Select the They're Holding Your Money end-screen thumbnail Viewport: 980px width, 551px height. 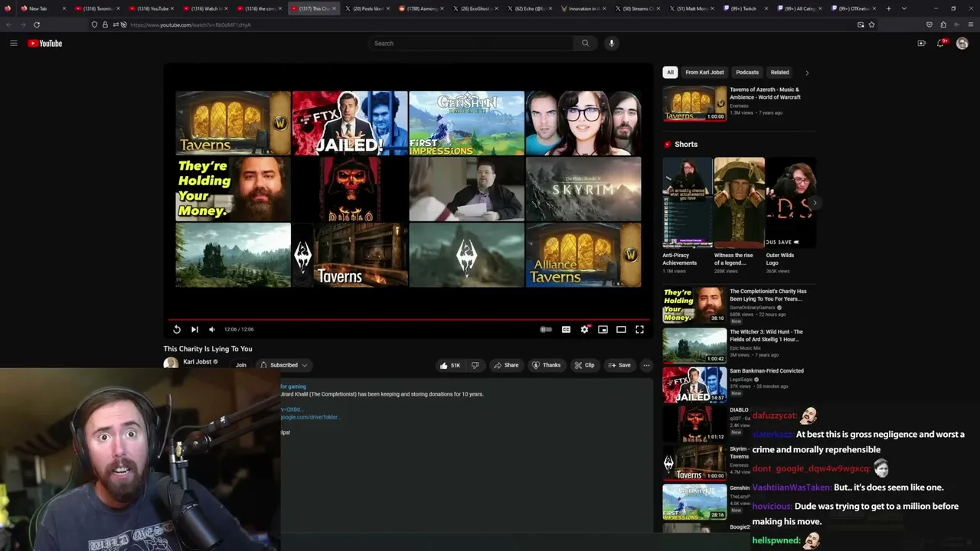point(233,189)
